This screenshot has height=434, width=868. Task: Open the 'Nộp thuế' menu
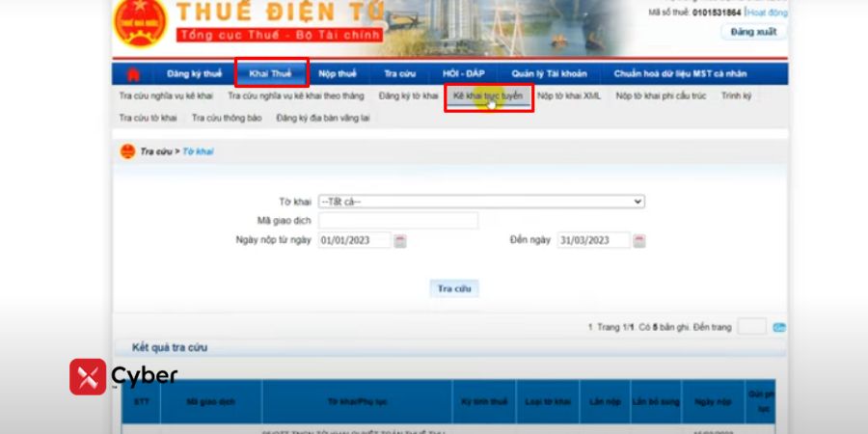(338, 74)
